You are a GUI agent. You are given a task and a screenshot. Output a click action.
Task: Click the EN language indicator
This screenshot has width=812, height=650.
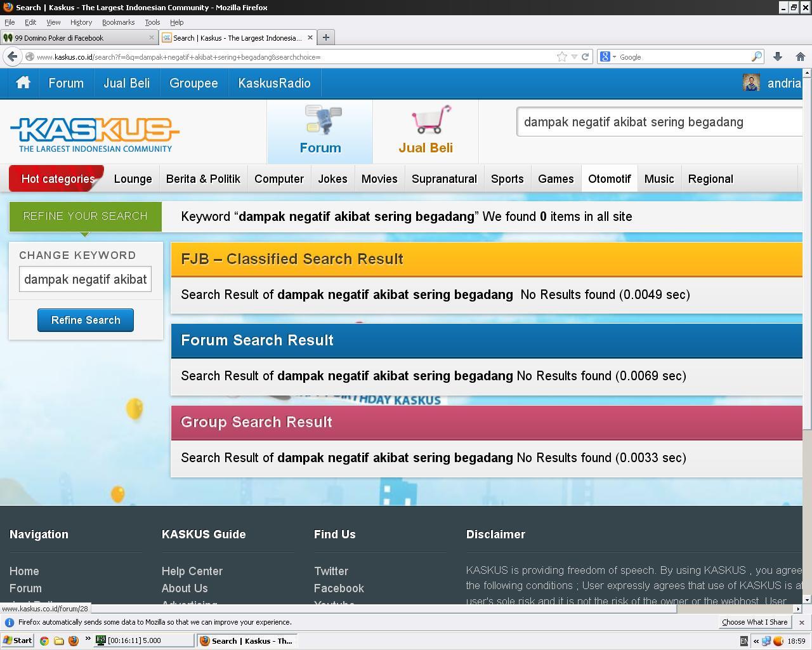[744, 641]
